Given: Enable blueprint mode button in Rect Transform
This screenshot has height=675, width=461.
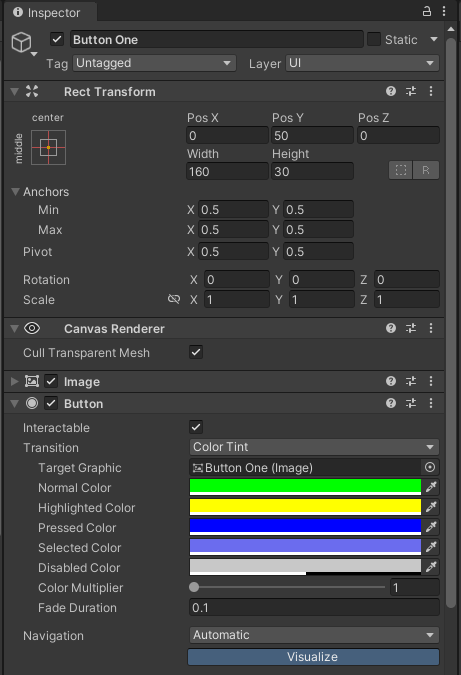Looking at the screenshot, I should click(x=401, y=170).
